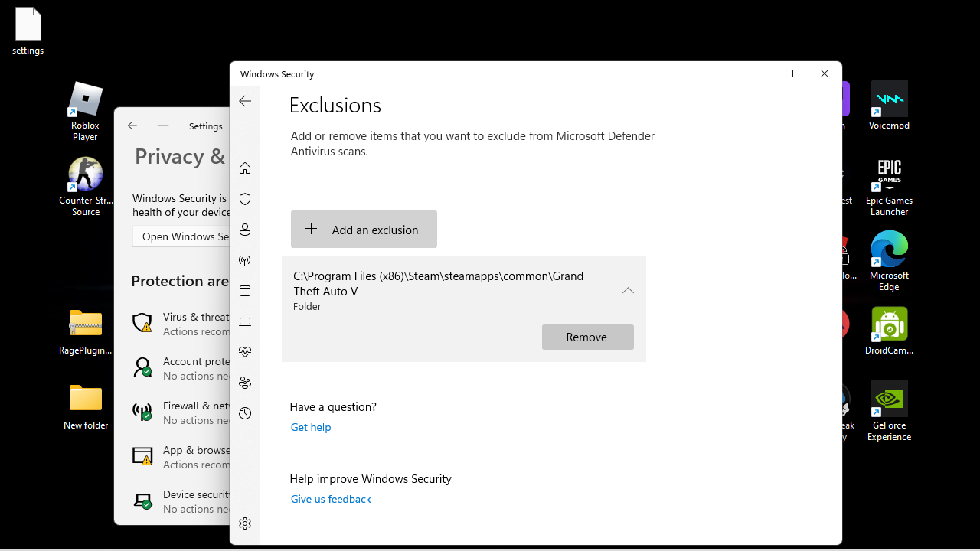980x551 pixels.
Task: Open Device performance & health heart icon
Action: coord(245,352)
